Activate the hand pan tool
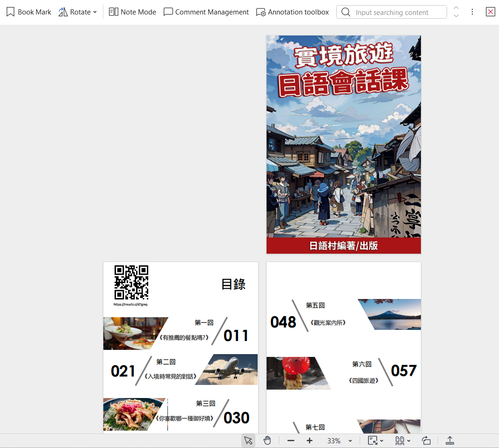This screenshot has width=499, height=448. click(267, 441)
